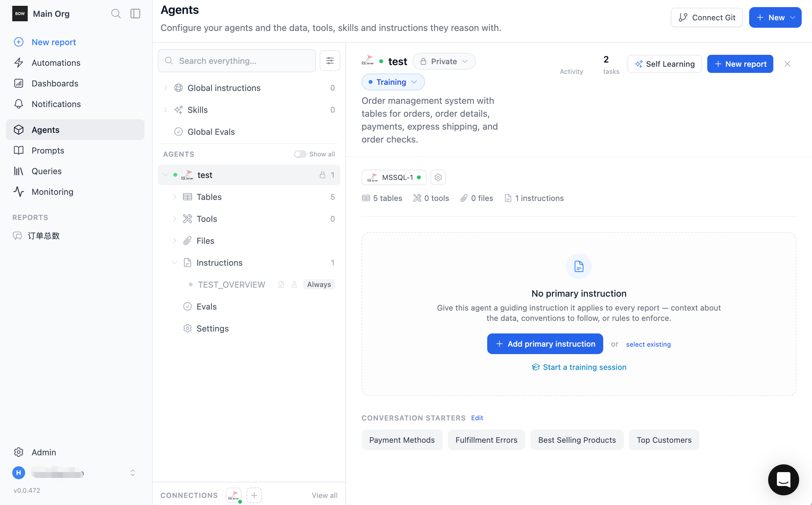Open the Private visibility dropdown

pos(444,62)
